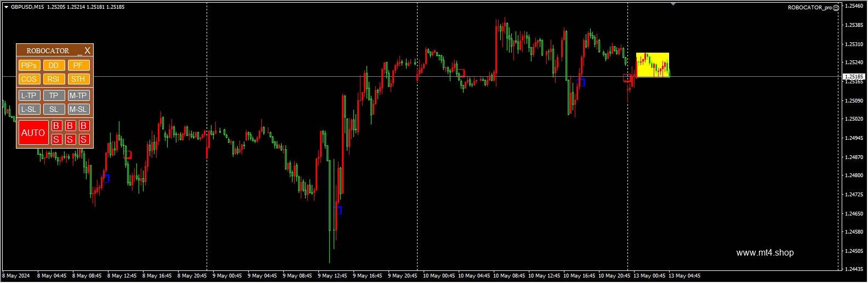
Task: Open the GBPUSD,M15 chart dropdown triangle
Action: 6,7
